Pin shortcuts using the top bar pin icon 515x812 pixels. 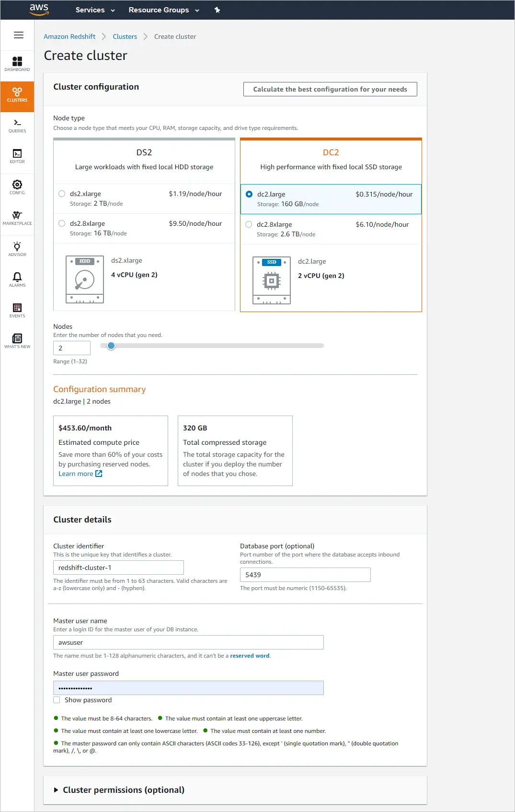click(217, 10)
